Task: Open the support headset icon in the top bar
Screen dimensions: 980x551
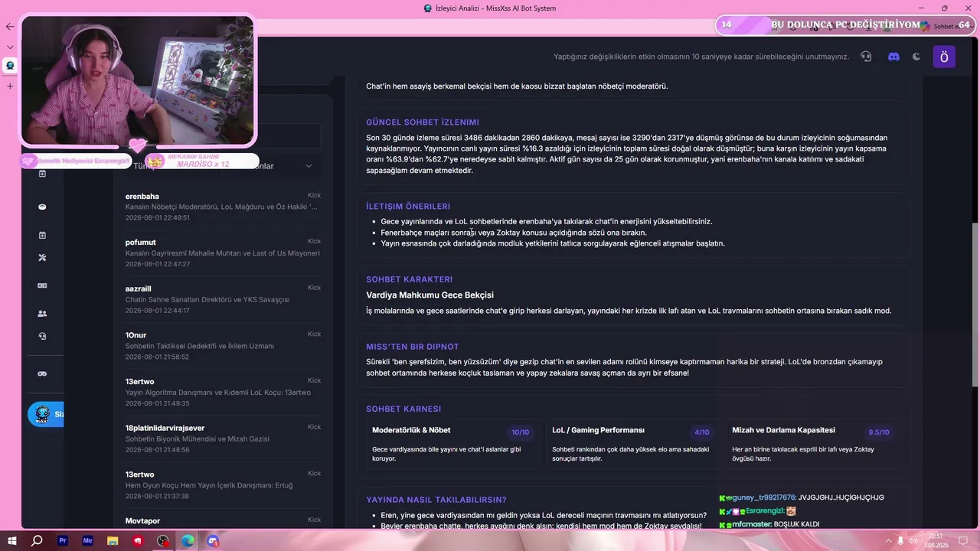Action: coord(866,57)
